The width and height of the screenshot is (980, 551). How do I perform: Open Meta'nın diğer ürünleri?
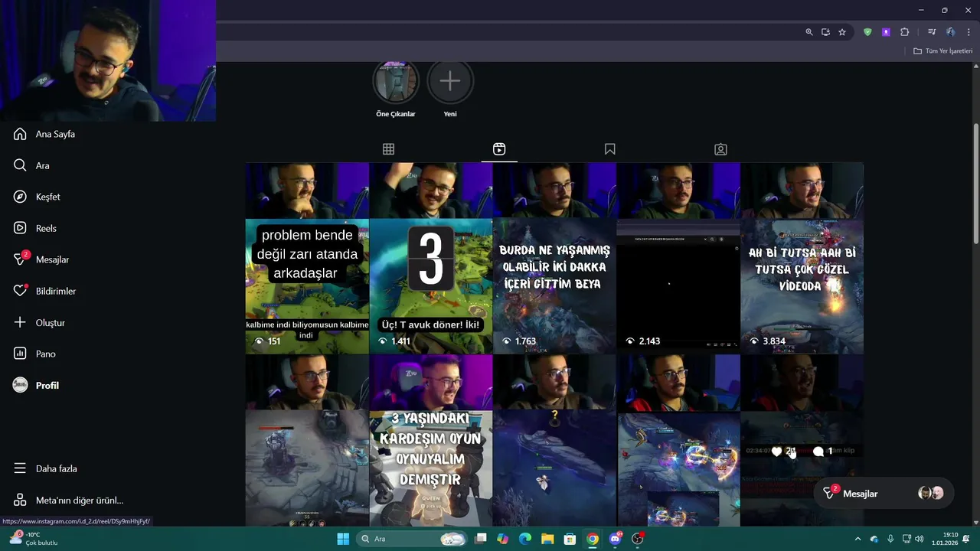68,500
